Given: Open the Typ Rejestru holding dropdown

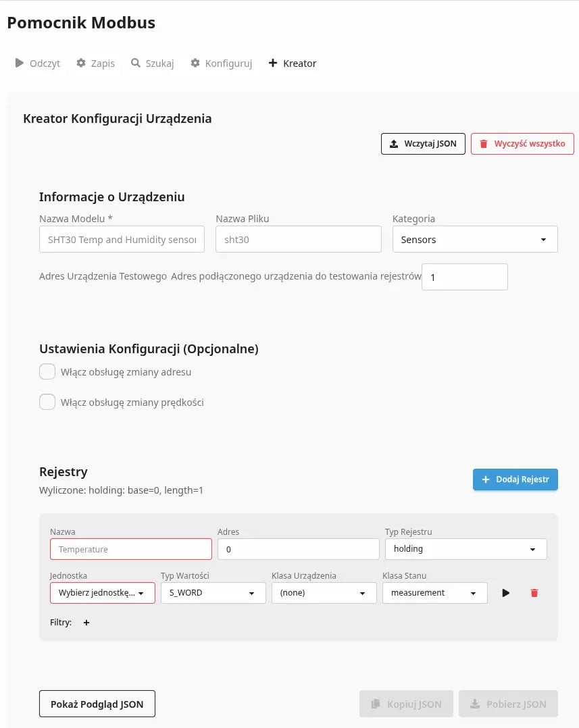Looking at the screenshot, I should 465,549.
